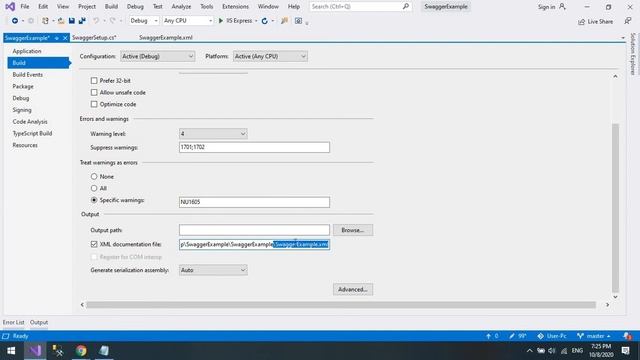Switch to the SwaggerSetup.cs tab
The image size is (640, 360).
pyautogui.click(x=94, y=38)
